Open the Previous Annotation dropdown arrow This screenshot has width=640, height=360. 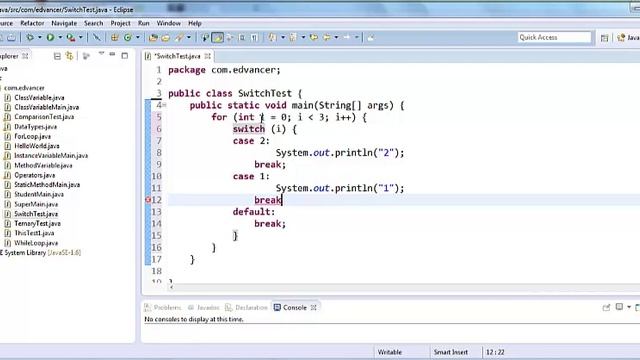click(303, 38)
